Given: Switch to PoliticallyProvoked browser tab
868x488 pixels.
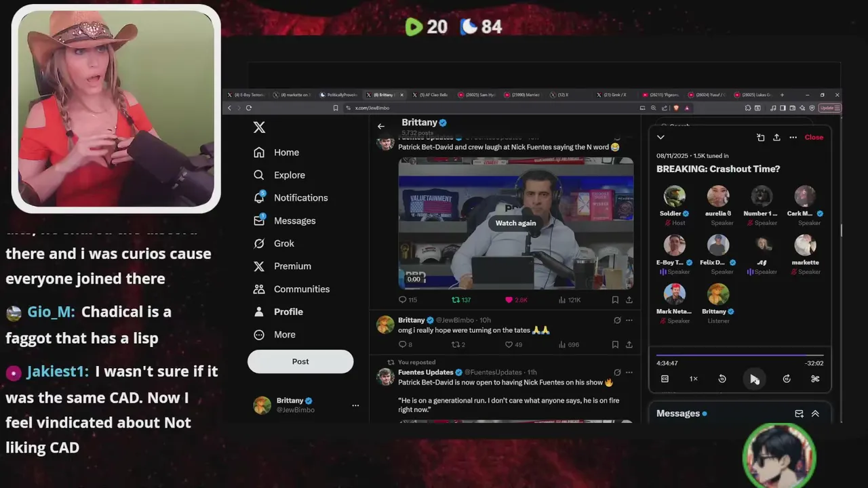Looking at the screenshot, I should pyautogui.click(x=338, y=95).
